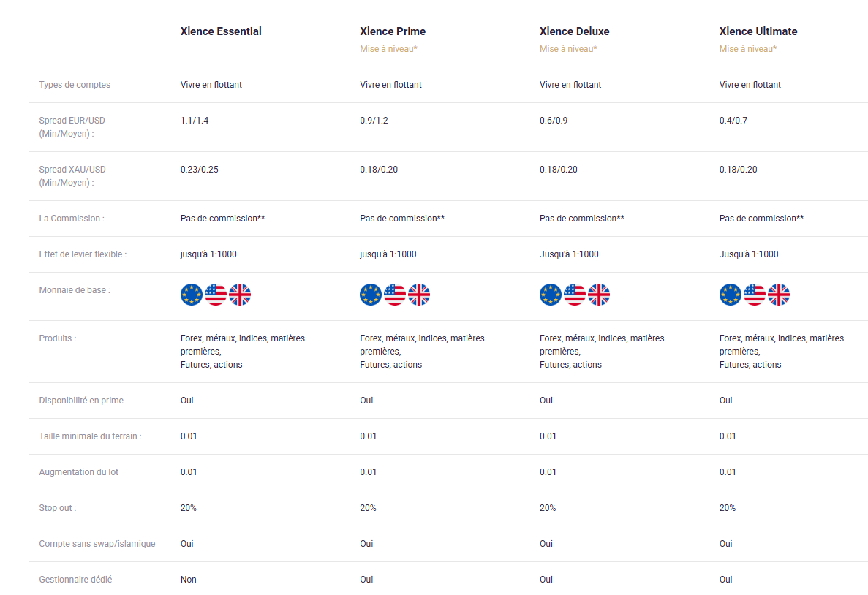Viewport: 868px width, 595px height.
Task: Click Pas de commission** under Xlence Essential
Action: point(222,219)
